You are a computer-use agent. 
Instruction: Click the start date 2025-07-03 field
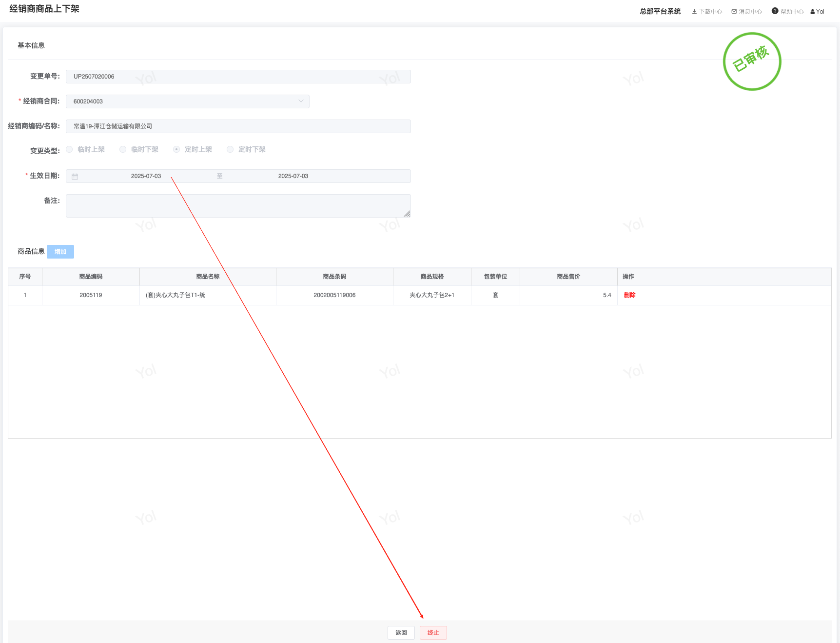[x=146, y=176]
